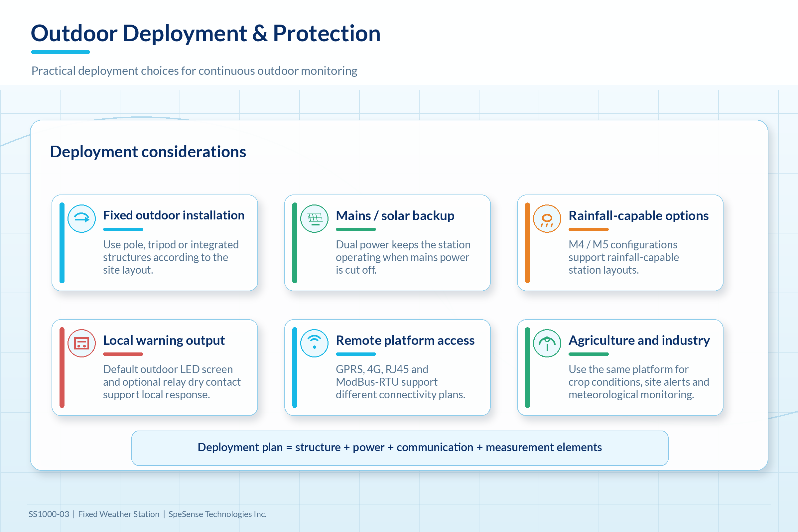The width and height of the screenshot is (798, 532).
Task: Click the orange rainfall shower icon
Action: [547, 218]
